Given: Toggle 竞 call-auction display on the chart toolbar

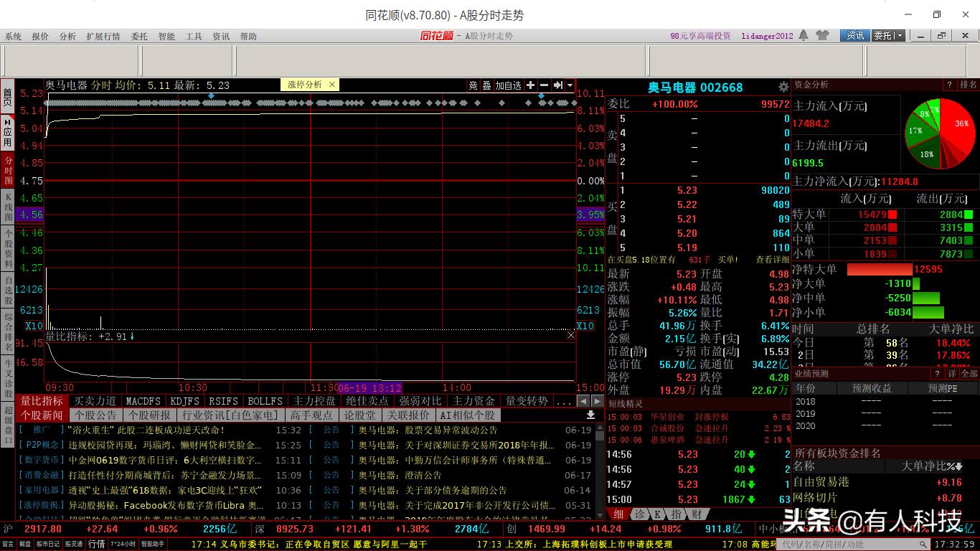Looking at the screenshot, I should 472,85.
